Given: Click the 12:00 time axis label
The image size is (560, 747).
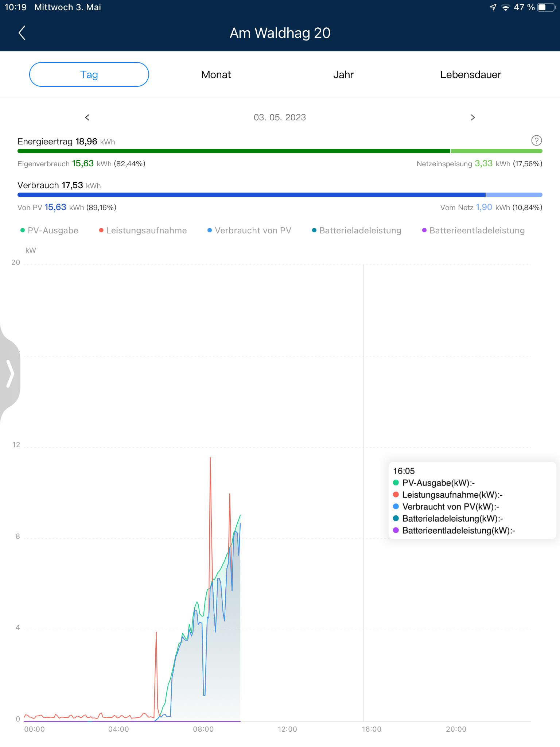Looking at the screenshot, I should [287, 729].
